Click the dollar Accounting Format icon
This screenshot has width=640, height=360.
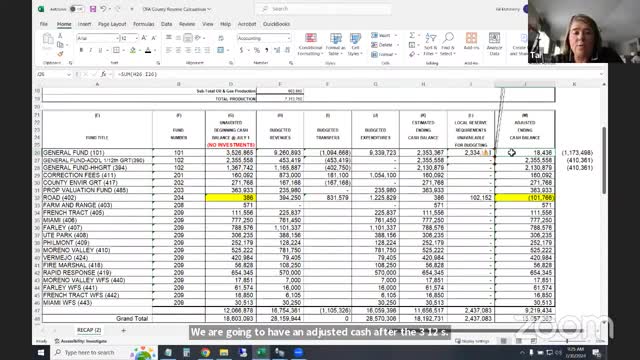241,50
